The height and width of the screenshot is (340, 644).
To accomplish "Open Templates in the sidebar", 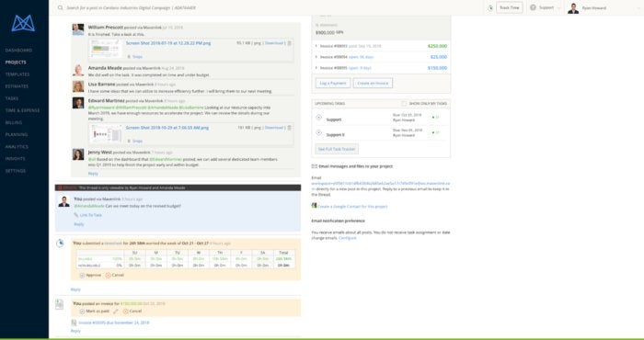I will pyautogui.click(x=17, y=74).
